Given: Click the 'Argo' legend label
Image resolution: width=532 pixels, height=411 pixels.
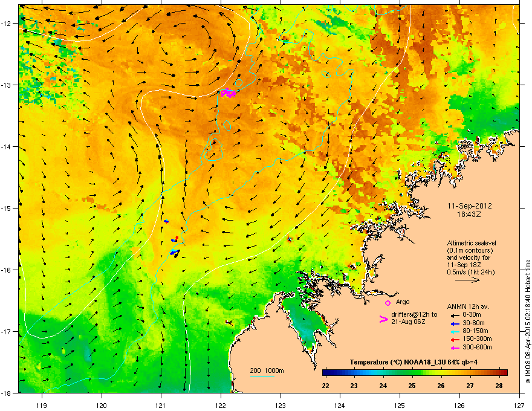Looking at the screenshot, I should tap(403, 302).
